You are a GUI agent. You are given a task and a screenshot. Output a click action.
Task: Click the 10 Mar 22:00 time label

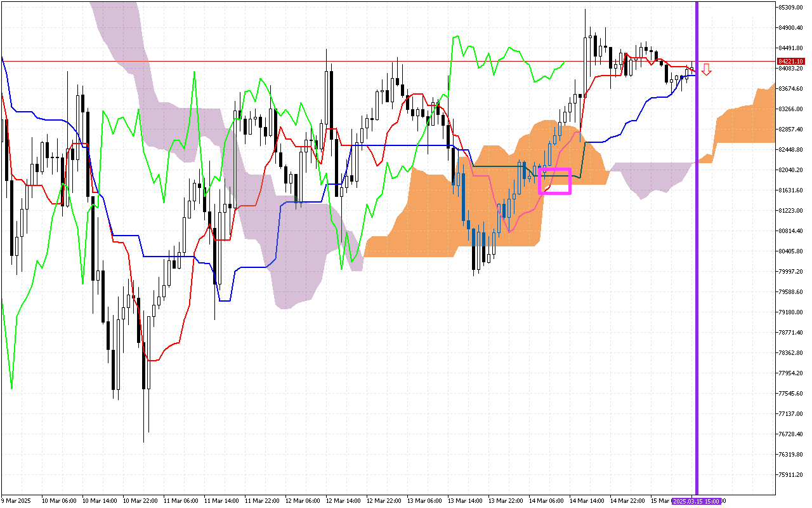[140, 501]
